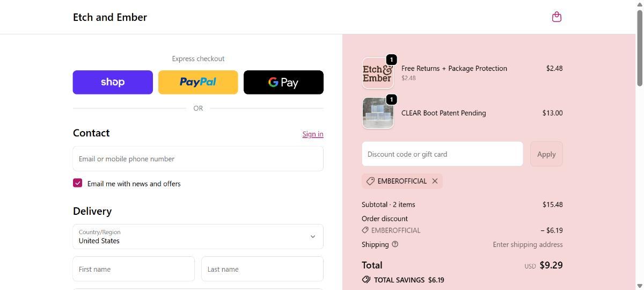
Task: Focus the Email or mobile phone number field
Action: point(198,159)
